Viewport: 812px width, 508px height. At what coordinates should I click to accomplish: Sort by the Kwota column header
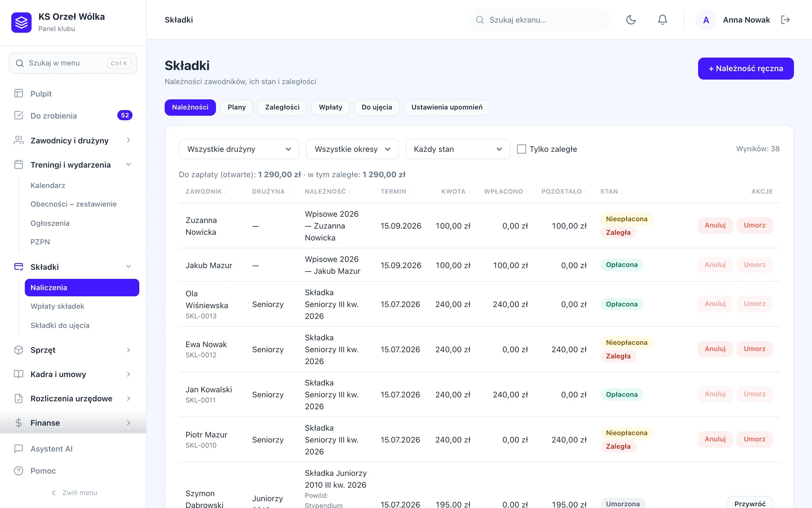(456, 192)
